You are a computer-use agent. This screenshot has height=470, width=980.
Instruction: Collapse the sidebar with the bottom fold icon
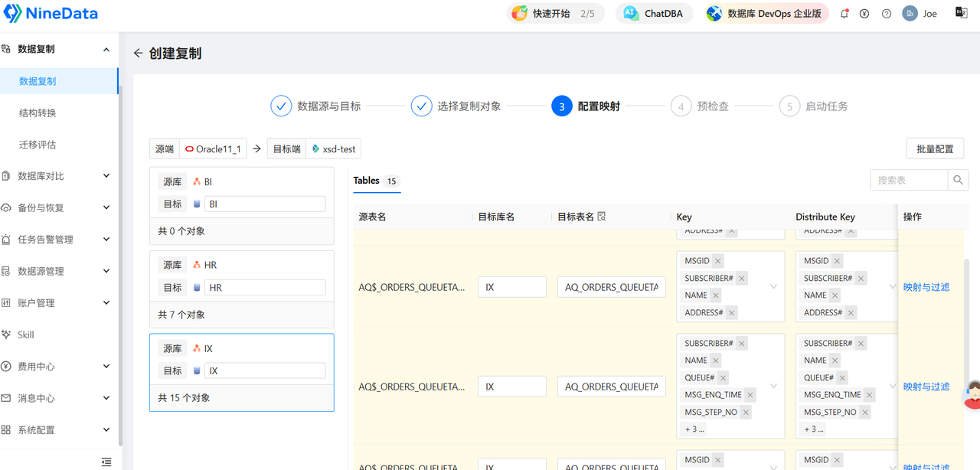tap(106, 462)
